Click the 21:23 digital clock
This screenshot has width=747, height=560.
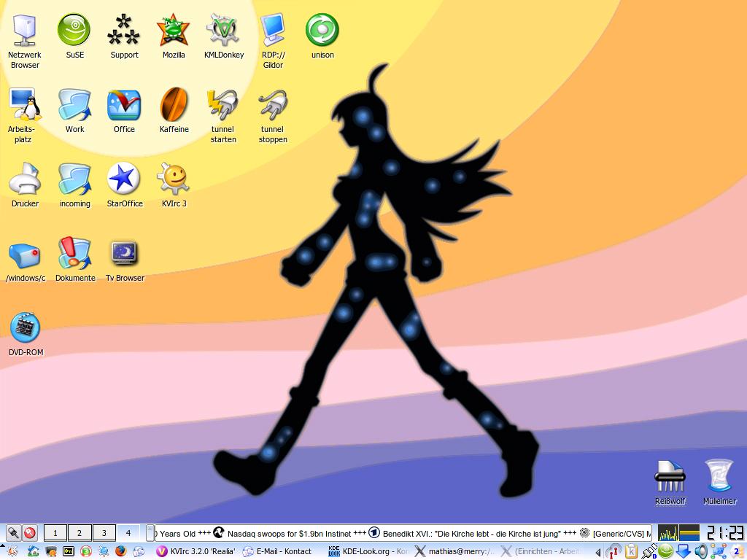pos(724,533)
